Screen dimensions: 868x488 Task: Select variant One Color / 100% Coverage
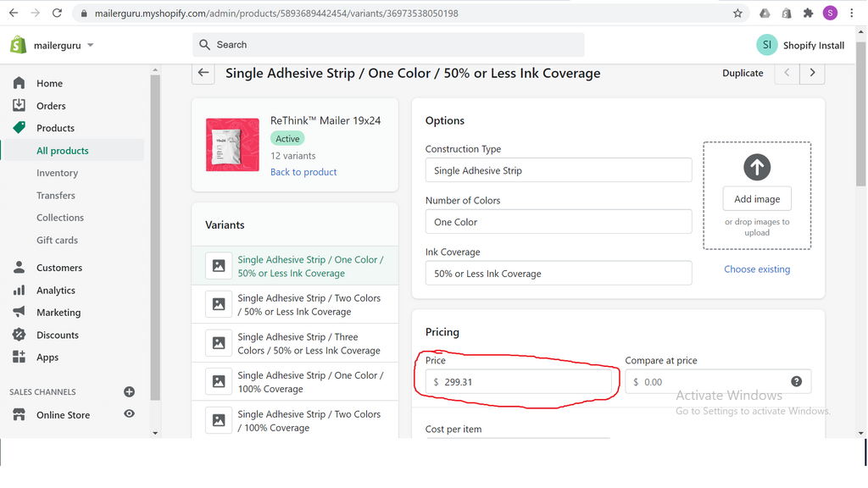point(295,382)
